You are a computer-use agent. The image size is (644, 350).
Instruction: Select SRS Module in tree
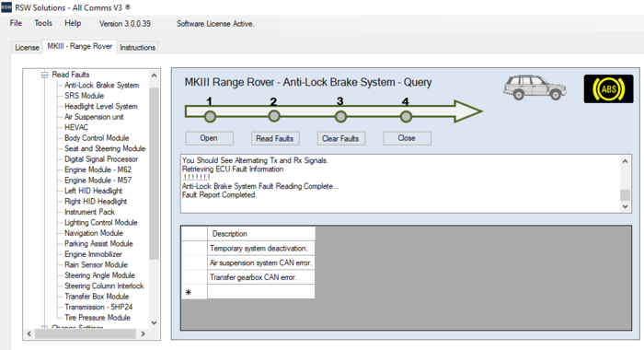85,96
